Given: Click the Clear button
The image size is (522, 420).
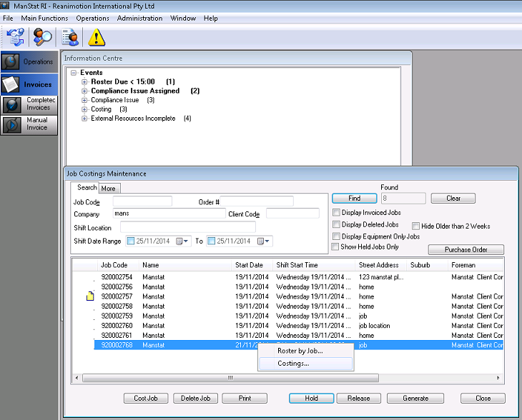Looking at the screenshot, I should click(x=453, y=198).
